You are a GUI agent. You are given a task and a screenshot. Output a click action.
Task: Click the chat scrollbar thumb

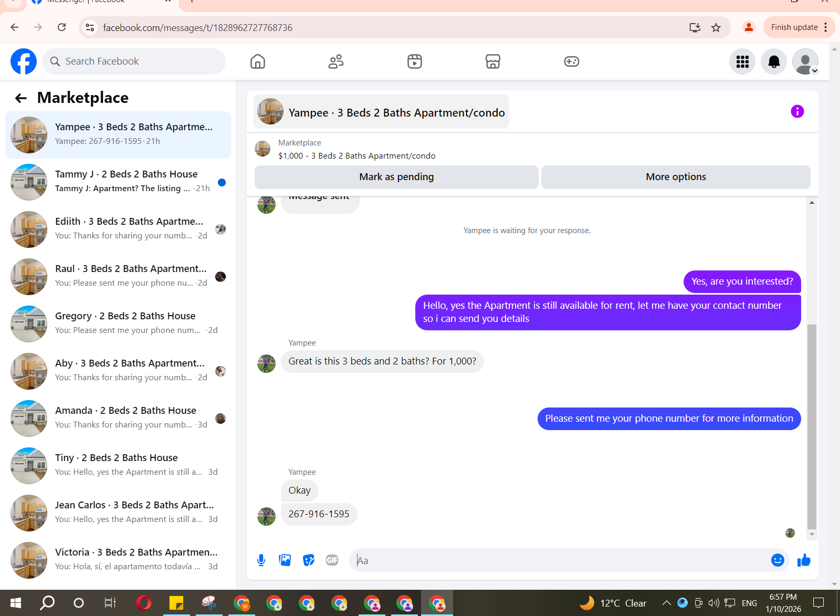point(812,426)
